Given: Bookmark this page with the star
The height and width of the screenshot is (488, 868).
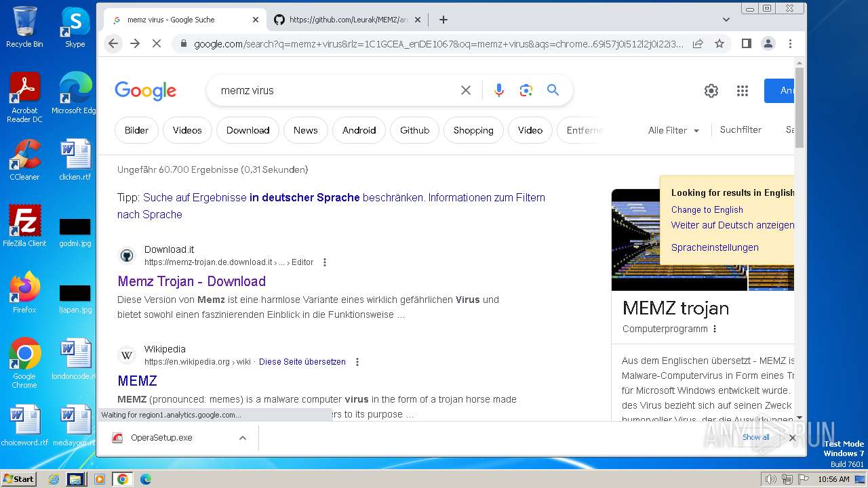Looking at the screenshot, I should pos(719,43).
